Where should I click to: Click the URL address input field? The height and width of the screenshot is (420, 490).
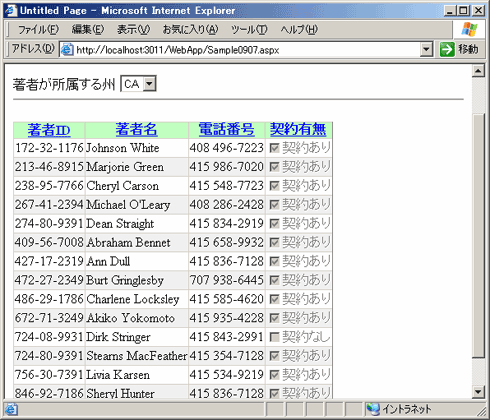click(247, 50)
